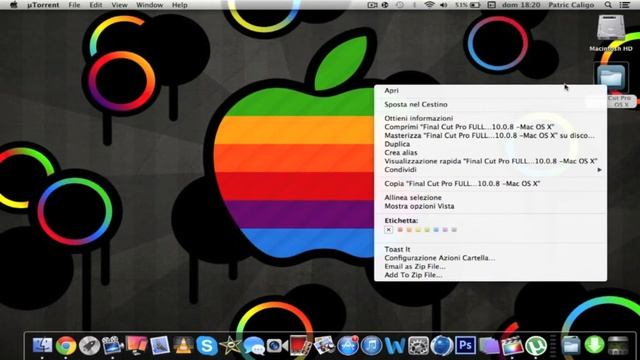The width and height of the screenshot is (640, 360).
Task: Open Spotlight search magnifier
Action: (608, 5)
